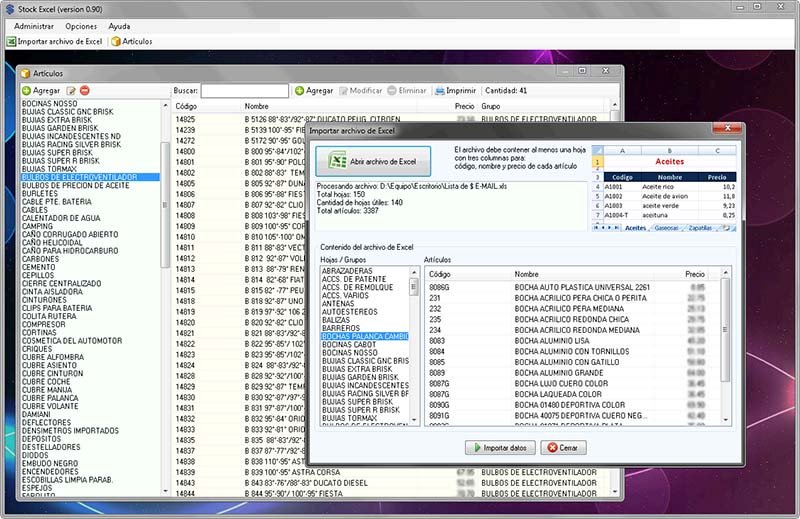
Task: Click the import Artículos list scrollbar thumb
Action: [x=725, y=329]
